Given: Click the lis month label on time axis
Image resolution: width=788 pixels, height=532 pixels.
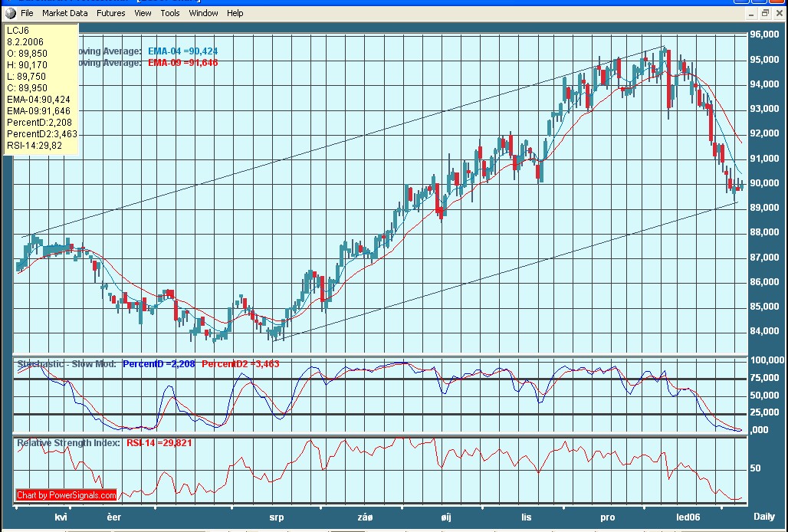Looking at the screenshot, I should tap(526, 517).
